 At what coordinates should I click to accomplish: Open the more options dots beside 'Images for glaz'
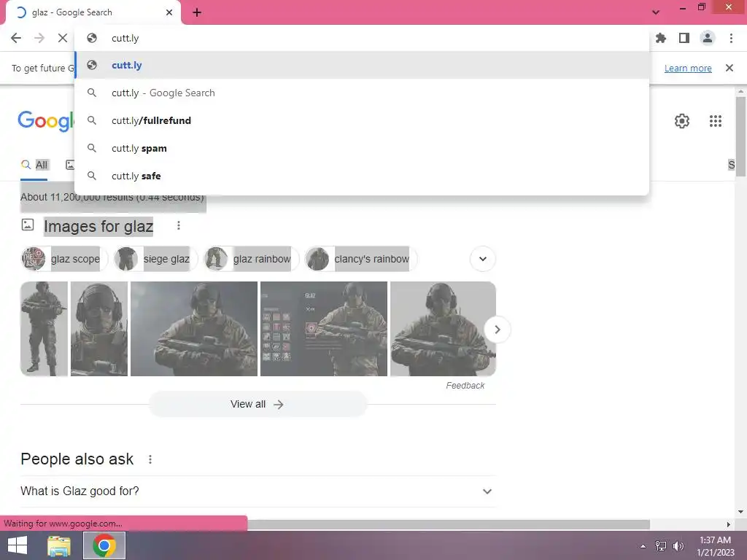tap(179, 225)
